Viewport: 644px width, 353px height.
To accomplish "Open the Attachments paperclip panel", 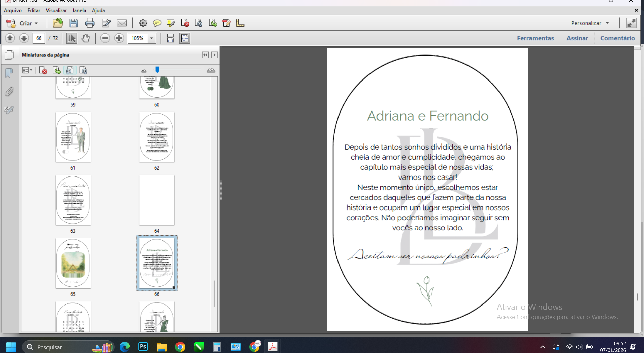I will coord(9,91).
